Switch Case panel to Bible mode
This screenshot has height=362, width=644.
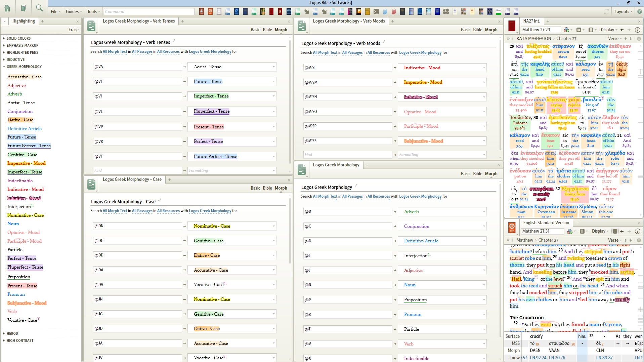point(267,188)
